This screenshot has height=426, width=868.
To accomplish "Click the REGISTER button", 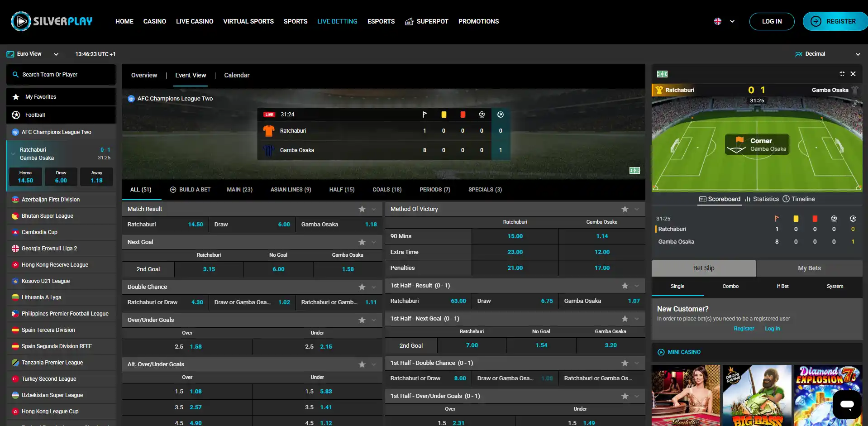I will click(x=835, y=21).
